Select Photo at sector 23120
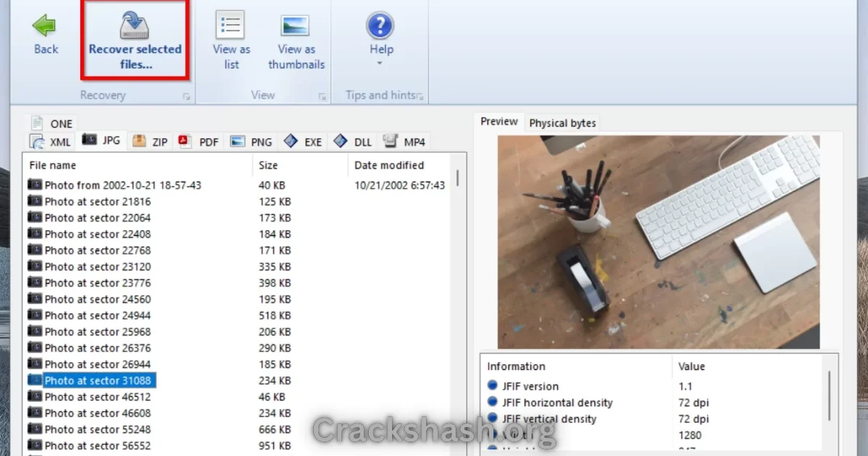The height and width of the screenshot is (456, 868). pyautogui.click(x=98, y=266)
